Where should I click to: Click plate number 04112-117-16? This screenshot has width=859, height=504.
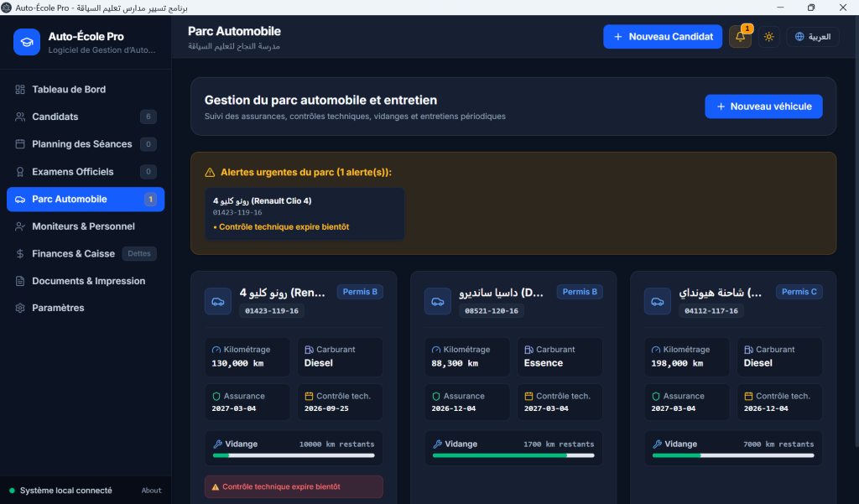711,310
